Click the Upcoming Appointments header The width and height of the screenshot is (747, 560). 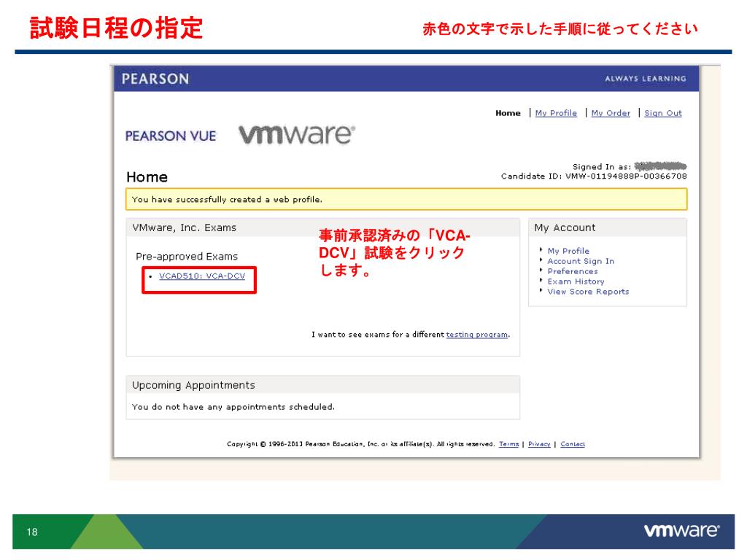(322, 385)
